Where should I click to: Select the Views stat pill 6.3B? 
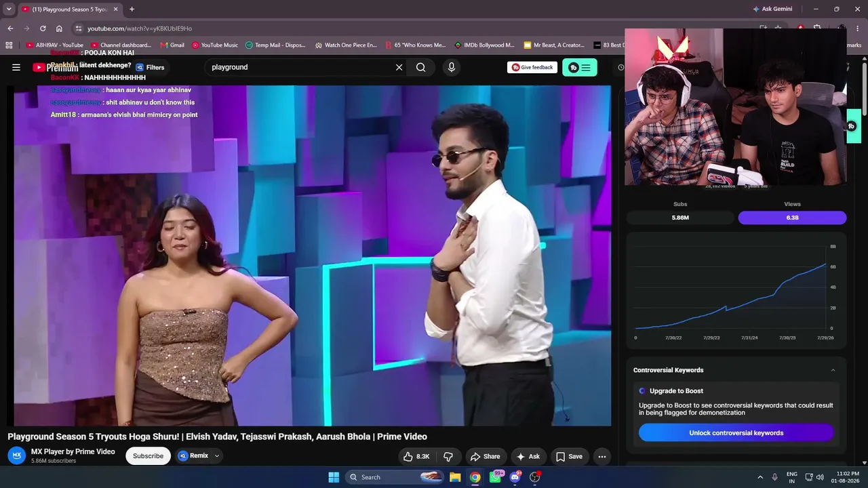(792, 218)
